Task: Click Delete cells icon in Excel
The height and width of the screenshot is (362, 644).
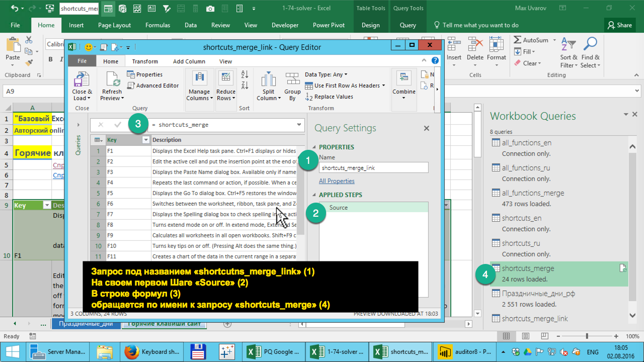Action: tap(474, 44)
